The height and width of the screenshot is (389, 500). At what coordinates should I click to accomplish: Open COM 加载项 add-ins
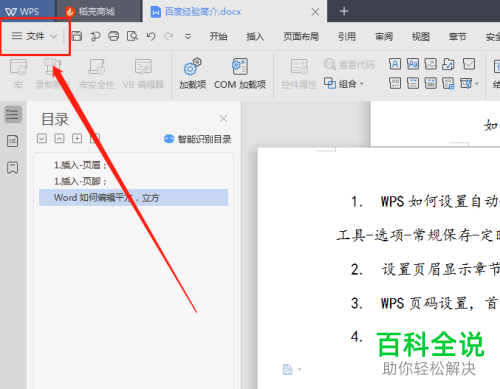pyautogui.click(x=240, y=74)
